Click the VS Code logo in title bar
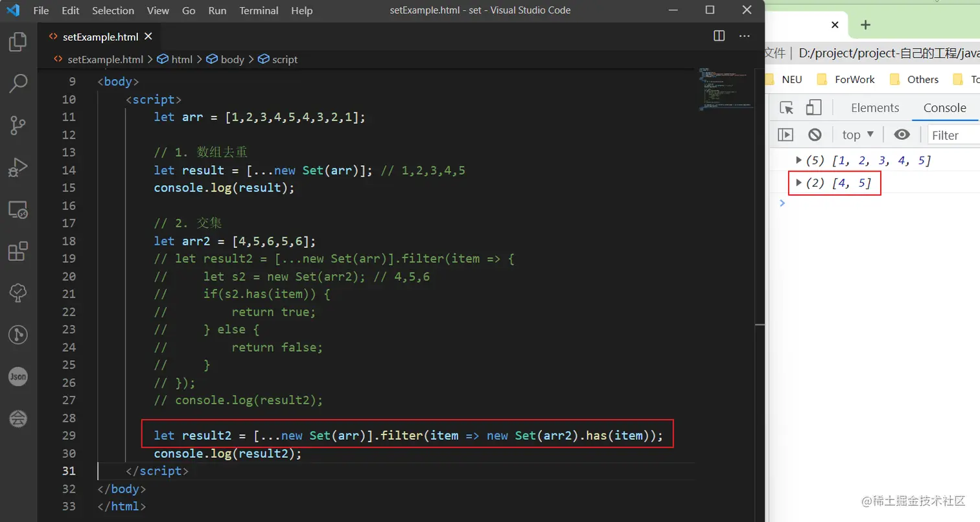 tap(13, 10)
